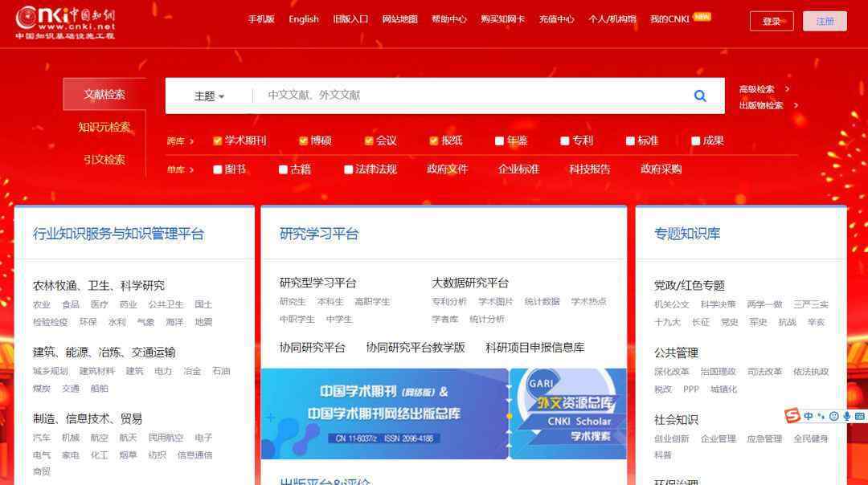Open 购买知网卡 link

point(502,19)
